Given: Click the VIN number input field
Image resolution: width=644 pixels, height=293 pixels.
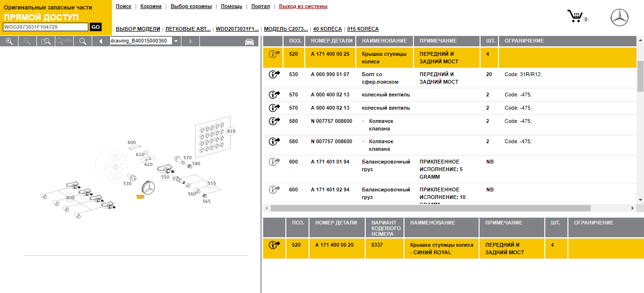Looking at the screenshot, I should (46, 27).
